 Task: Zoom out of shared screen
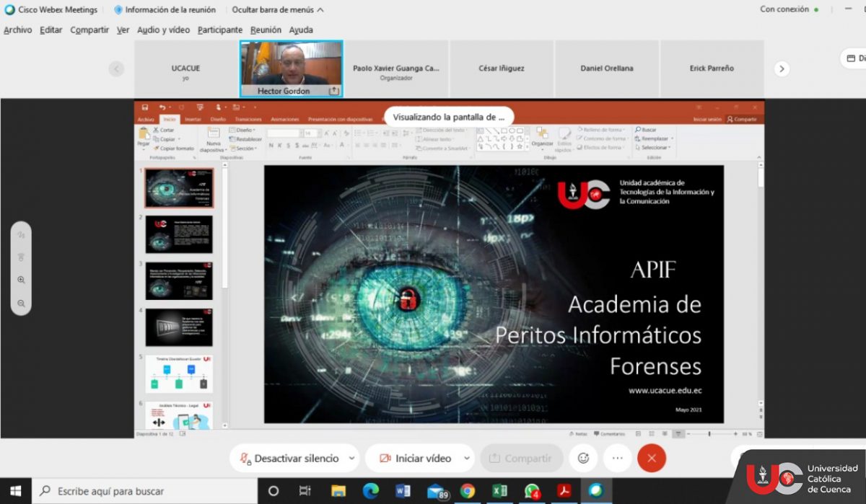point(21,303)
